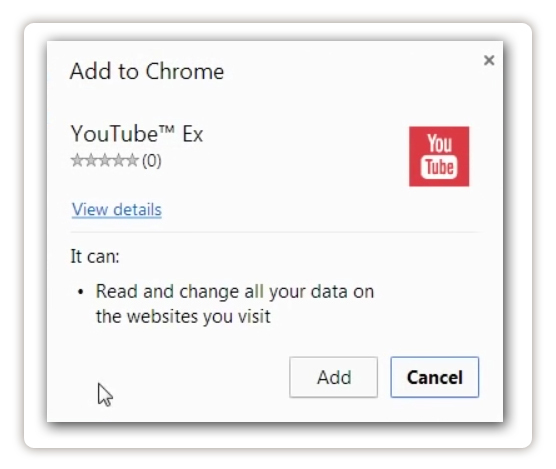Select the fourth rating star
The image size is (556, 469).
click(118, 160)
